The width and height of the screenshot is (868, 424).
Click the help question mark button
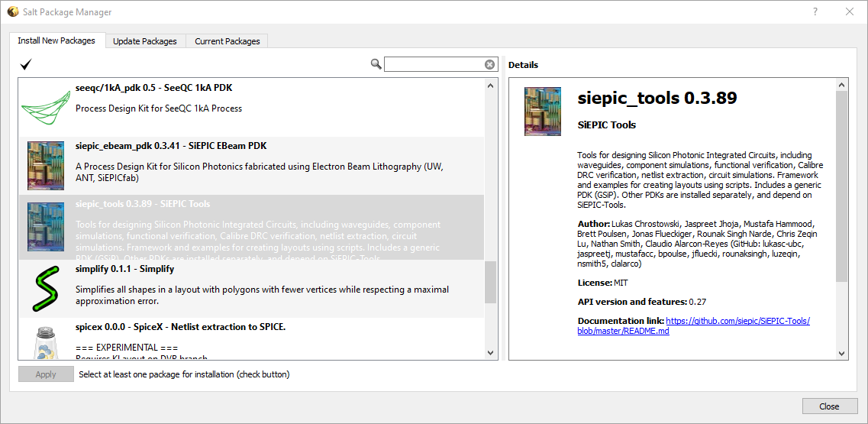click(x=815, y=11)
